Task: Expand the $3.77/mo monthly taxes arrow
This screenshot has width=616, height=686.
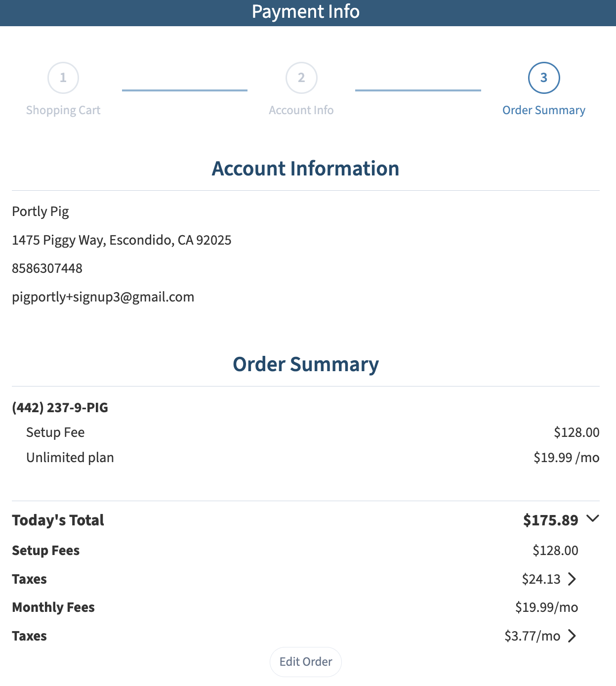Action: click(572, 636)
